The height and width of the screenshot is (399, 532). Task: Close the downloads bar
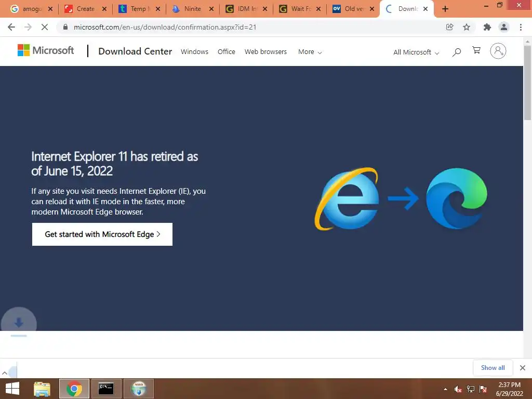click(523, 368)
